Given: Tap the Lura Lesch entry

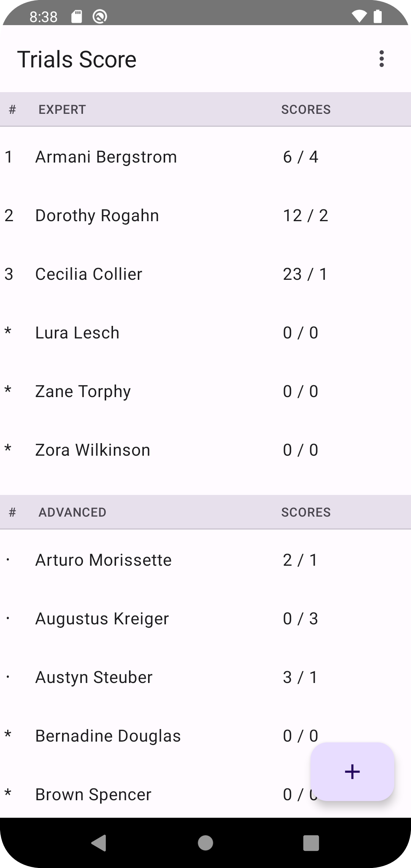Looking at the screenshot, I should coord(77,333).
